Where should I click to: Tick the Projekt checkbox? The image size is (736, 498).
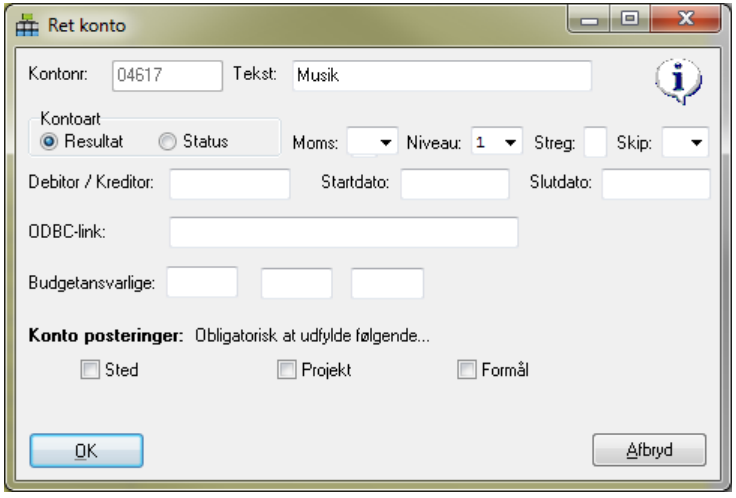pos(286,369)
